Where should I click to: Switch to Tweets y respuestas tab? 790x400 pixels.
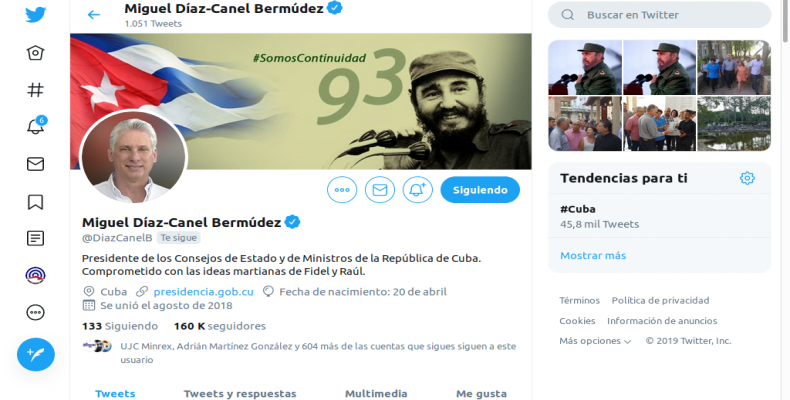tap(240, 393)
